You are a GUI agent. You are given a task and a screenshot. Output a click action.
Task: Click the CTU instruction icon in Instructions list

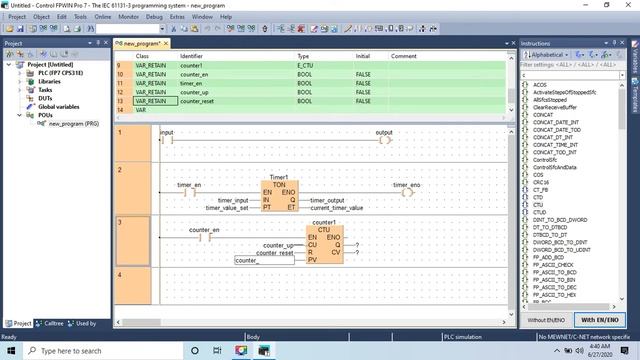pyautogui.click(x=525, y=205)
